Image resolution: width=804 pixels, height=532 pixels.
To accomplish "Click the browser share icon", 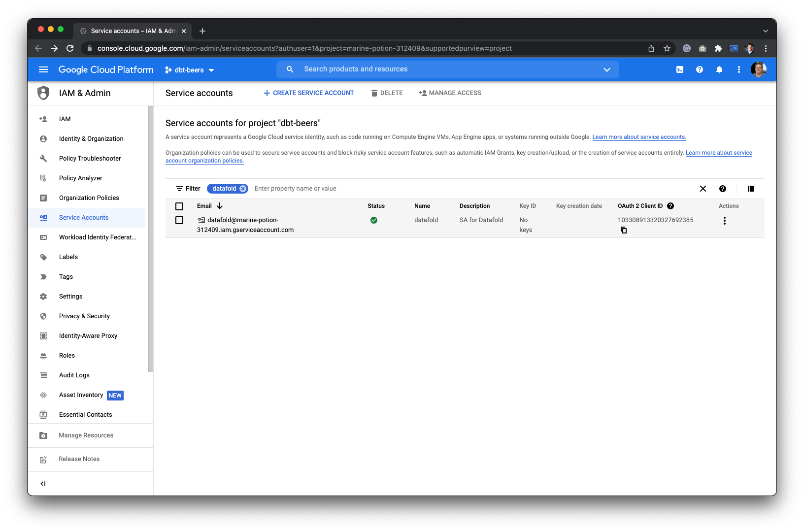I will pyautogui.click(x=651, y=48).
